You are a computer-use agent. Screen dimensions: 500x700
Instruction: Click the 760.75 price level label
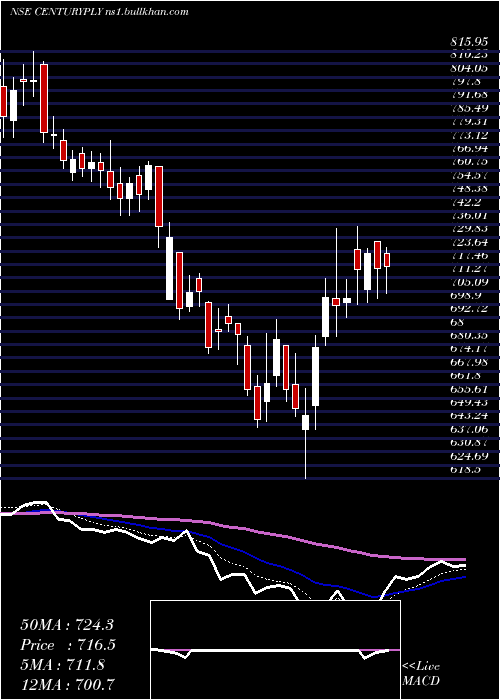(469, 162)
